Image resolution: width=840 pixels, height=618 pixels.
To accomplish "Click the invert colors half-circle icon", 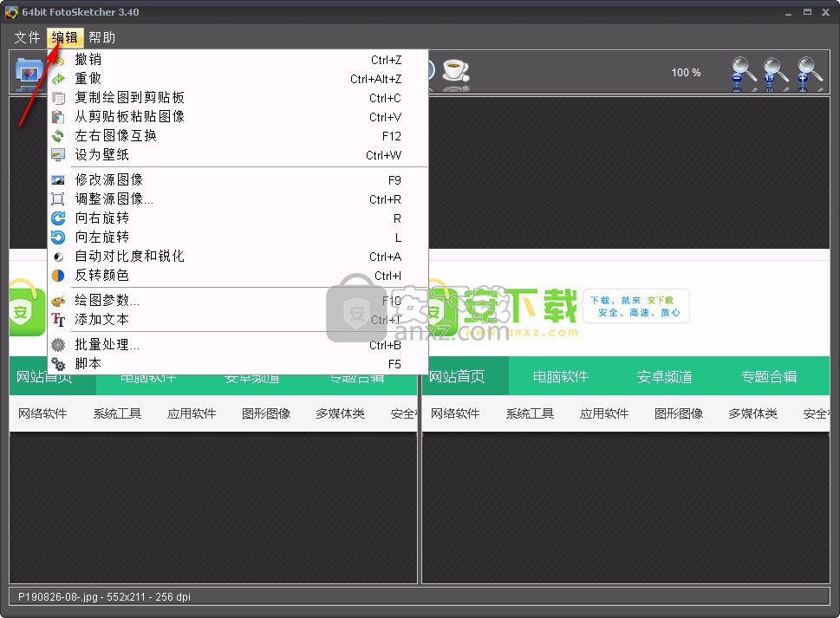I will click(x=58, y=276).
